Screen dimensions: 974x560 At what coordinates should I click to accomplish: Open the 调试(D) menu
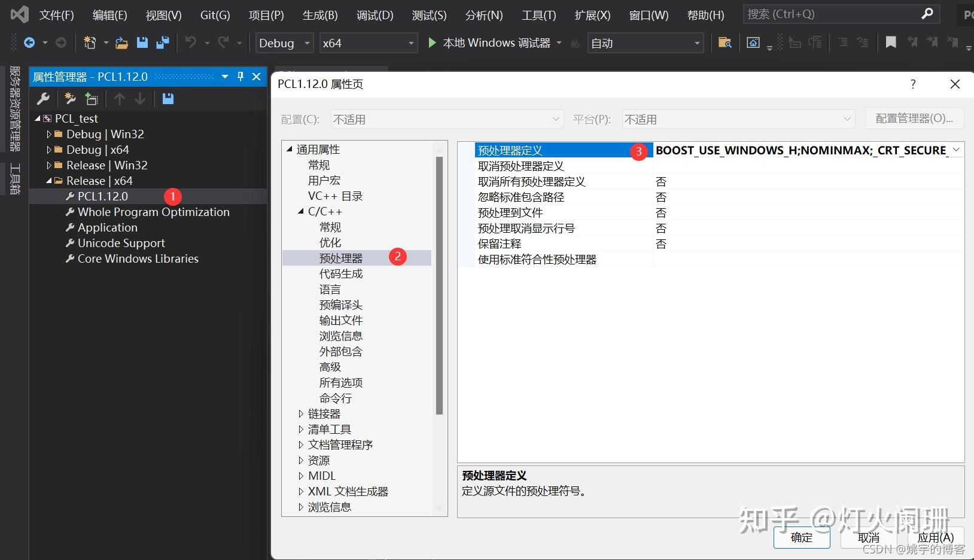[375, 15]
